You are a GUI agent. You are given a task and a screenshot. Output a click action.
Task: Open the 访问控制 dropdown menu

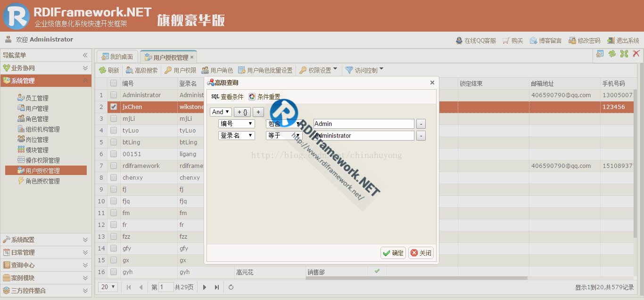point(364,70)
